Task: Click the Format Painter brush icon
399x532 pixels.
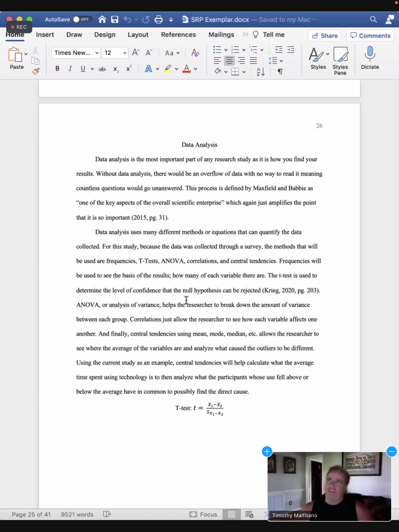Action: point(36,71)
